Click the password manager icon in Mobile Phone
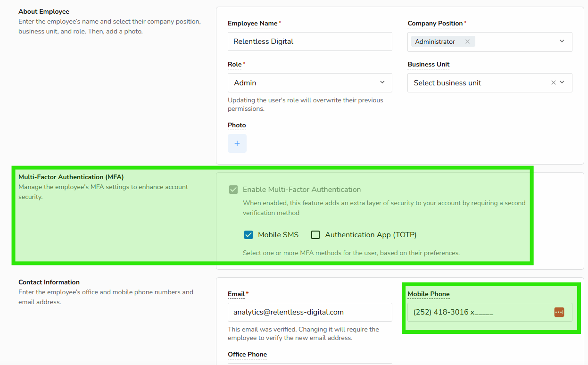Screen dimensions: 588x365 559,312
